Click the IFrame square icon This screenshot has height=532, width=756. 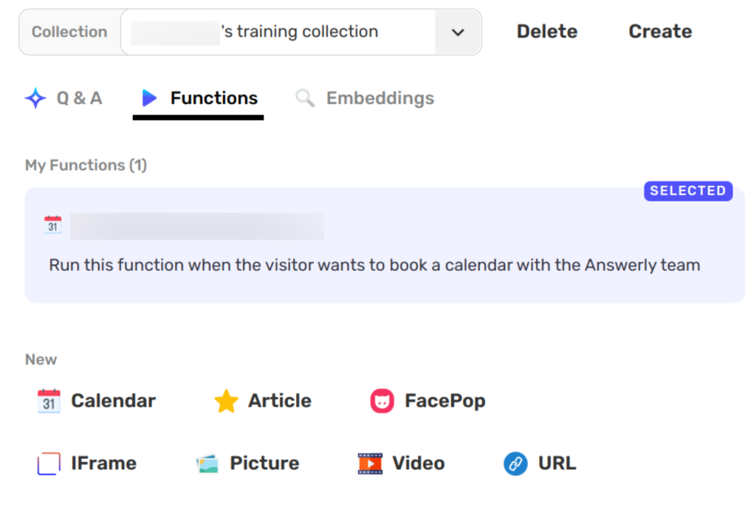49,463
